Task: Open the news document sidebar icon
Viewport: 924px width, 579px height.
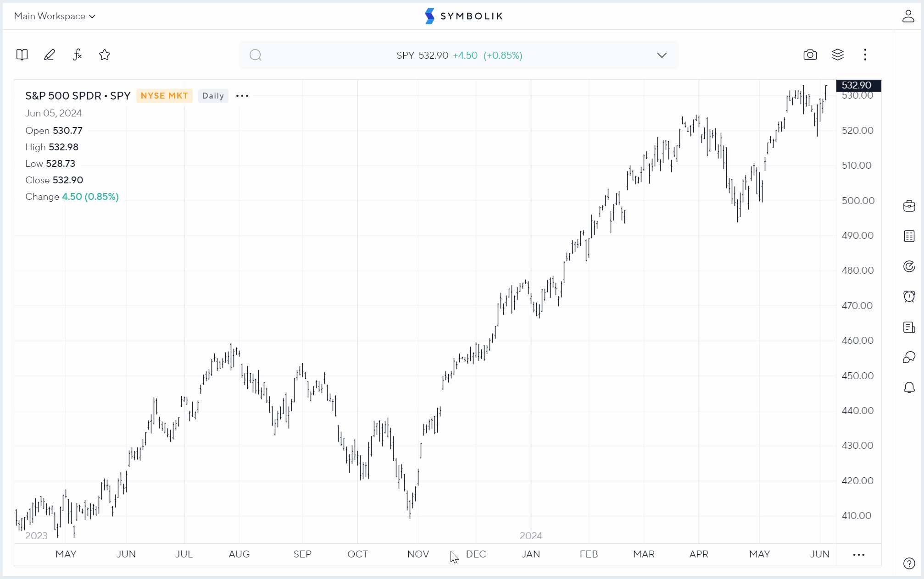Action: pyautogui.click(x=909, y=327)
